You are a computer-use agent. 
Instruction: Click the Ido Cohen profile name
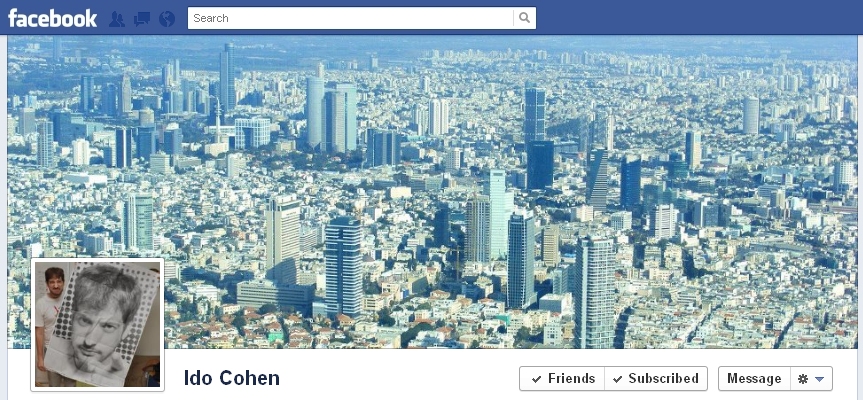click(x=232, y=378)
